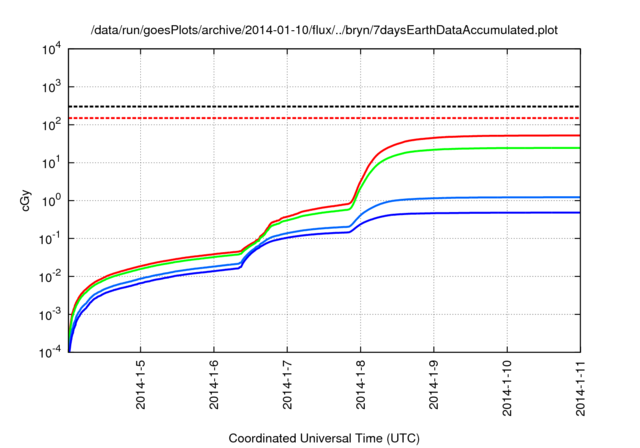Click the 2014-1-7 date tick label

click(287, 384)
